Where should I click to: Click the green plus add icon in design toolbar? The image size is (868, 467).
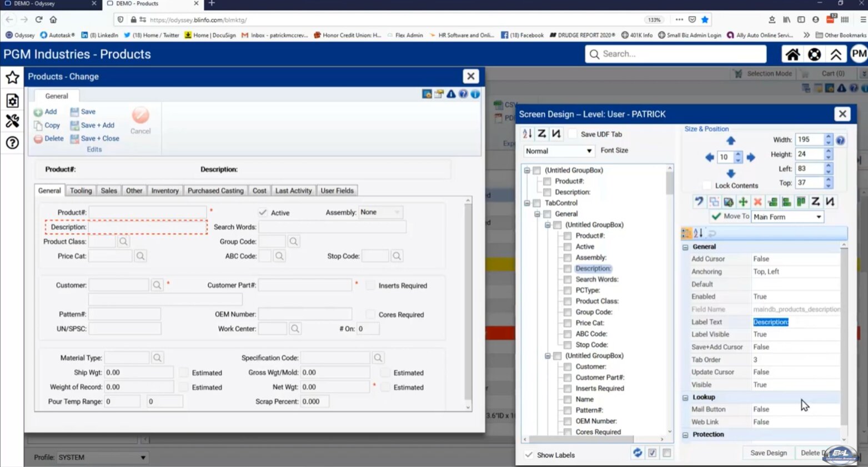[x=743, y=202]
